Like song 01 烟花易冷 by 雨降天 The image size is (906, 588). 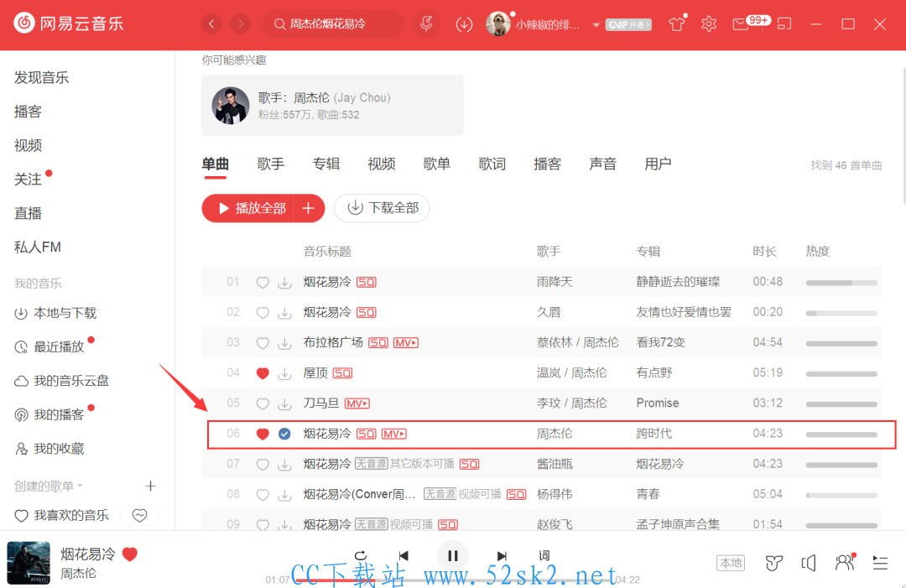coord(263,283)
